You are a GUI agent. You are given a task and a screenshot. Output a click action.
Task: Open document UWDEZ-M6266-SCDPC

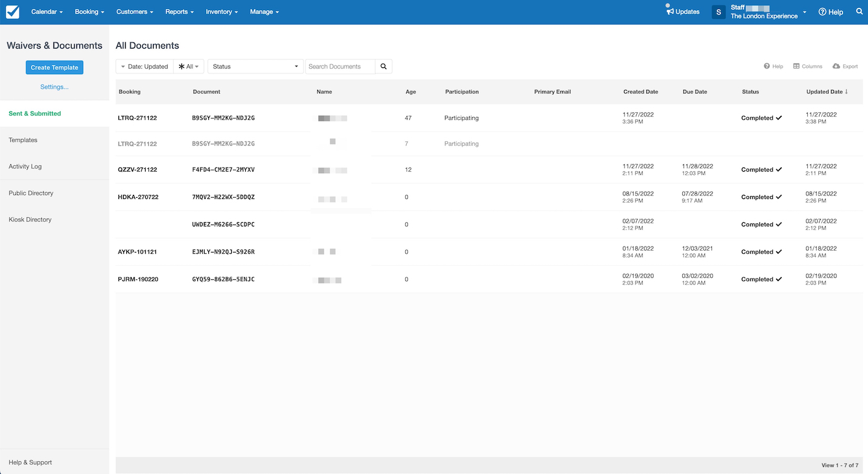click(223, 224)
